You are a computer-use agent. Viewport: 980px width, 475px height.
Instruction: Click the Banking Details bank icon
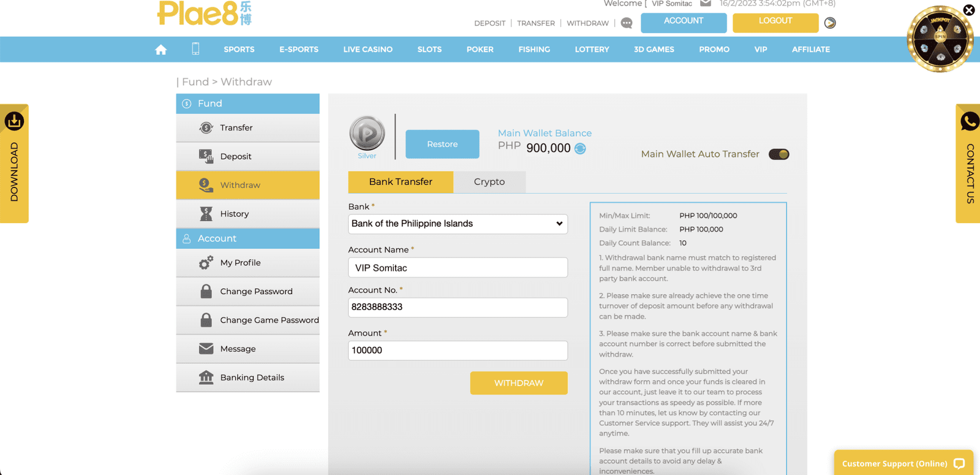pyautogui.click(x=206, y=378)
